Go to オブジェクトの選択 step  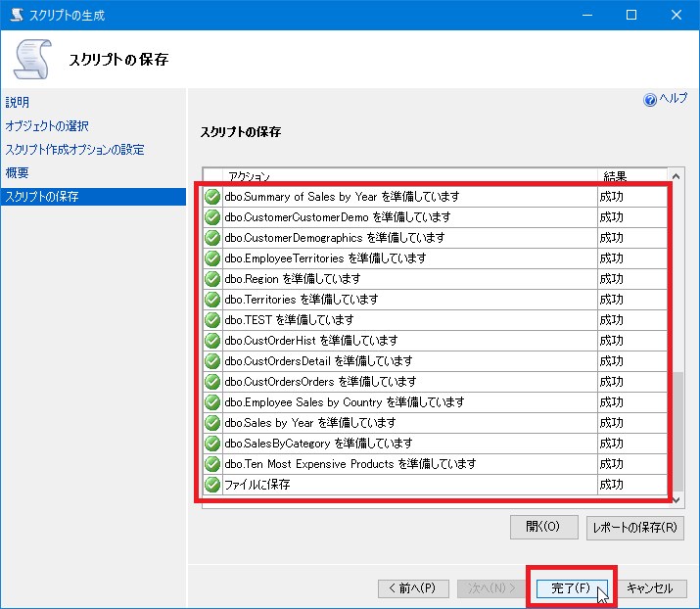tap(47, 125)
